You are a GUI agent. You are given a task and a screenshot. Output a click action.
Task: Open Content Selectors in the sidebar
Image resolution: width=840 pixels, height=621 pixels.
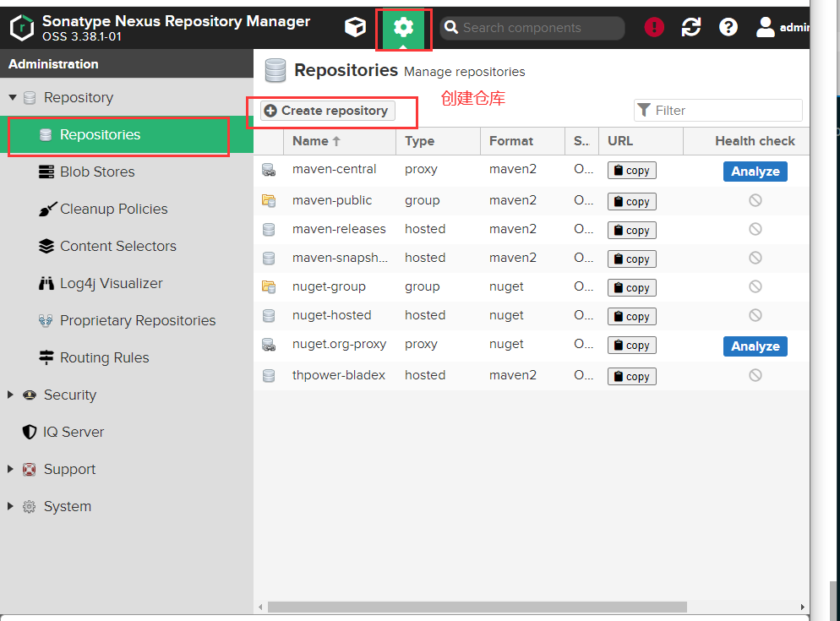point(127,246)
